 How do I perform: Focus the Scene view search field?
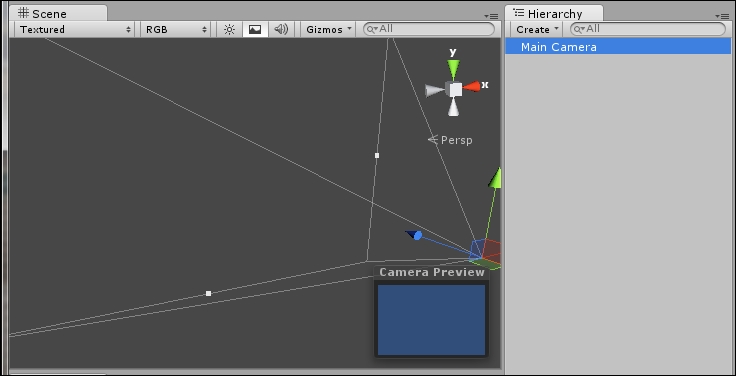click(429, 29)
